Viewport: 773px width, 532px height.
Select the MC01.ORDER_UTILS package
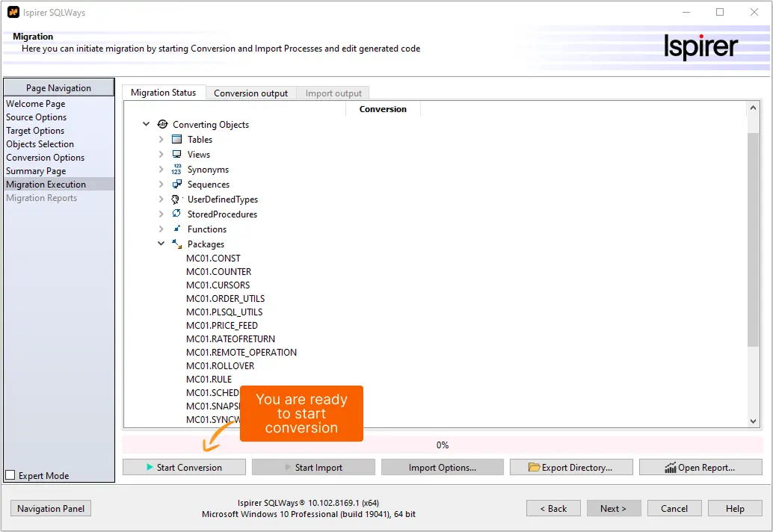pyautogui.click(x=225, y=299)
